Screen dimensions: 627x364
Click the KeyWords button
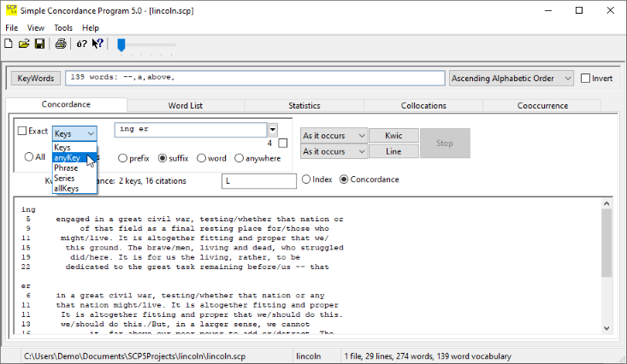(36, 79)
